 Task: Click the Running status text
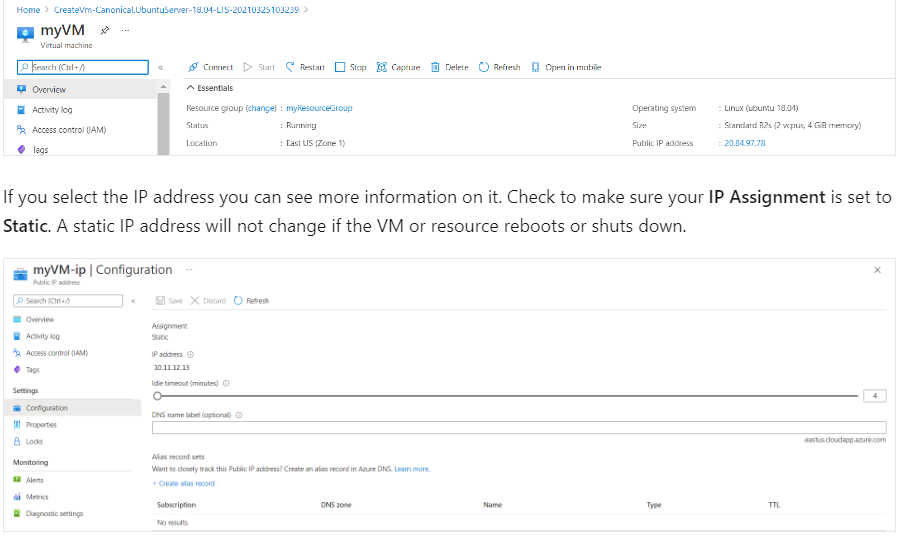coord(301,126)
